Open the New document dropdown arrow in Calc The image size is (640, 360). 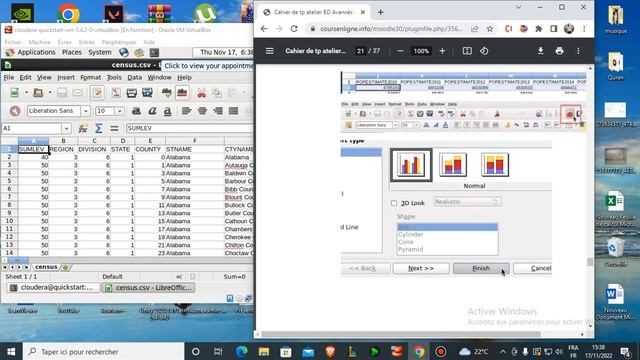tap(26, 93)
